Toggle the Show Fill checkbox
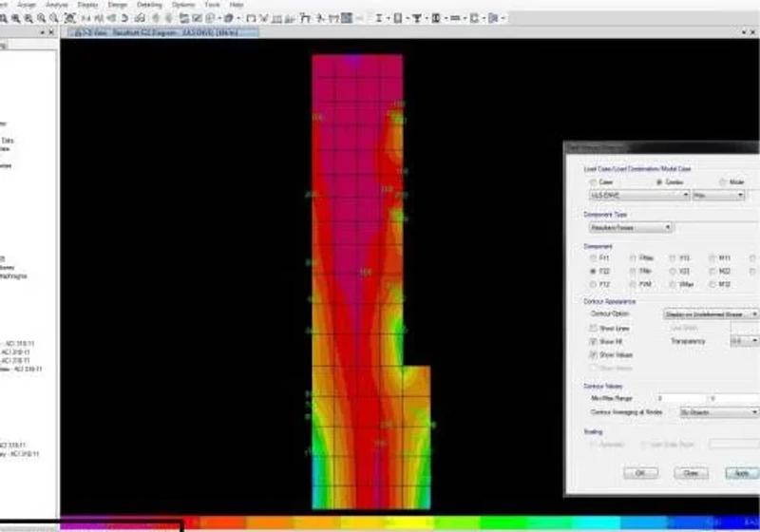This screenshot has width=760, height=532. click(x=593, y=342)
